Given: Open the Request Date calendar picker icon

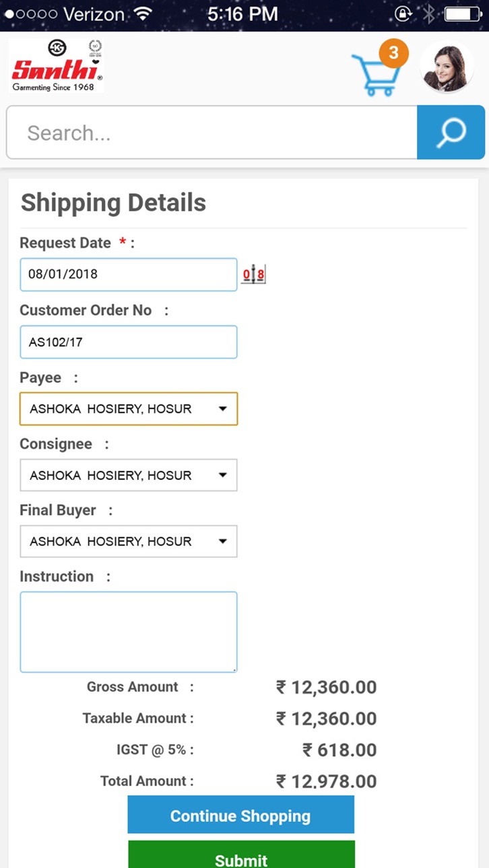Looking at the screenshot, I should tap(253, 275).
